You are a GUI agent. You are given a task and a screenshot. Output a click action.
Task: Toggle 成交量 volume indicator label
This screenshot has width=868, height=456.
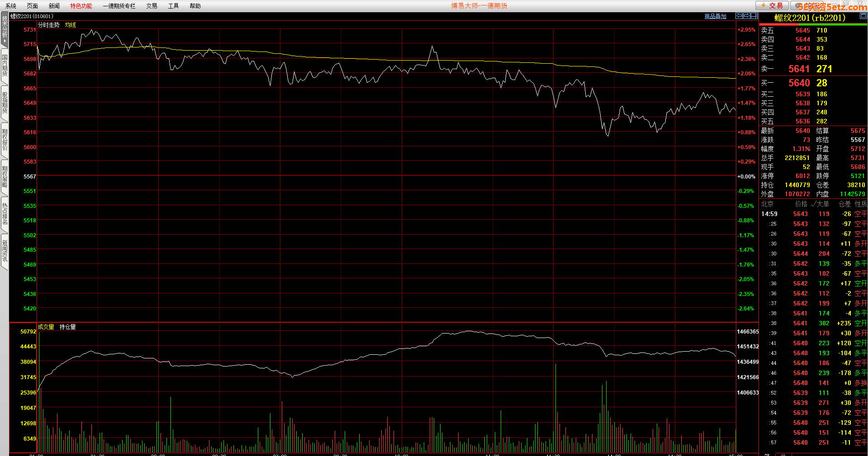click(x=46, y=327)
